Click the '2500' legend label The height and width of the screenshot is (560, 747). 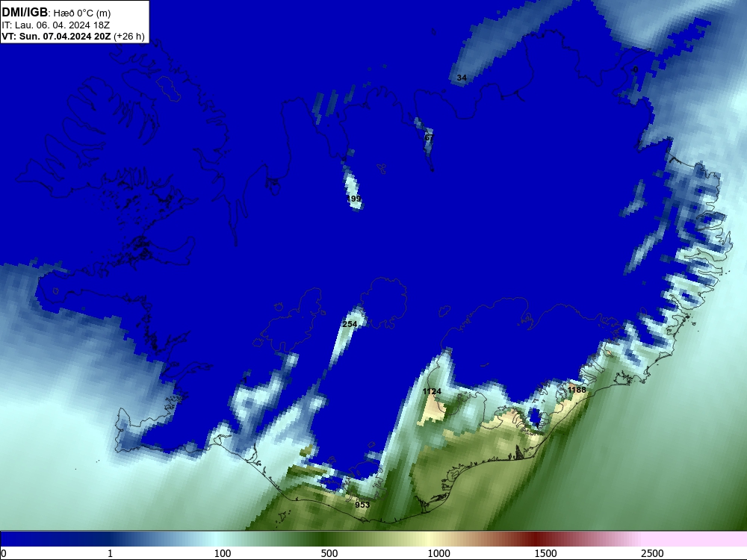click(x=652, y=553)
